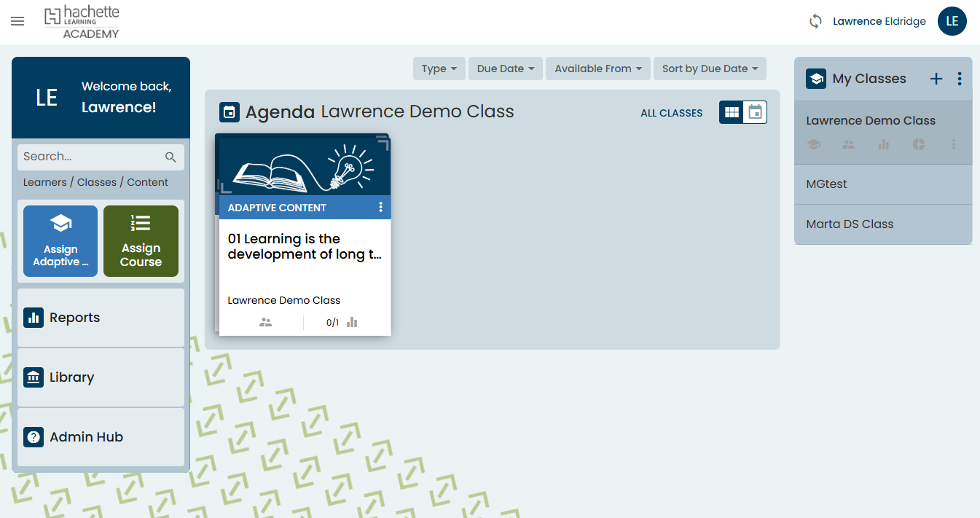Viewport: 980px width, 518px height.
Task: Open the Reports section
Action: pyautogui.click(x=101, y=318)
